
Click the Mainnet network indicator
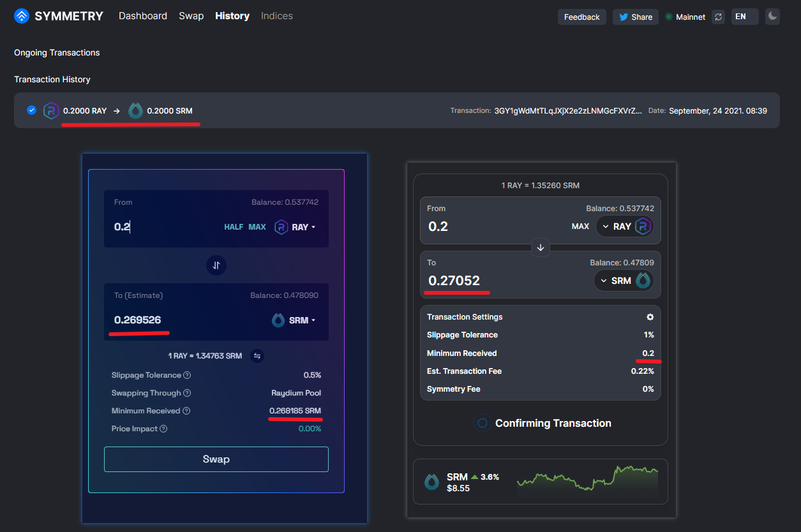pos(685,17)
